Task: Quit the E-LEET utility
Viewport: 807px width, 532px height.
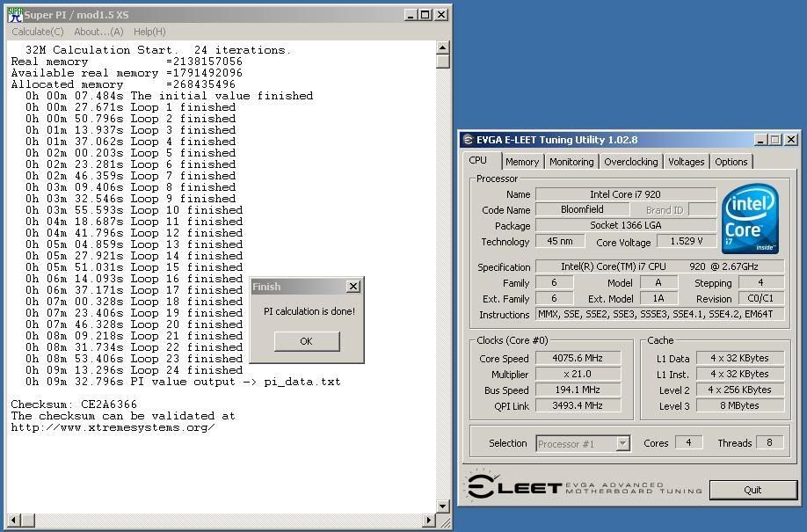Action: coord(753,490)
